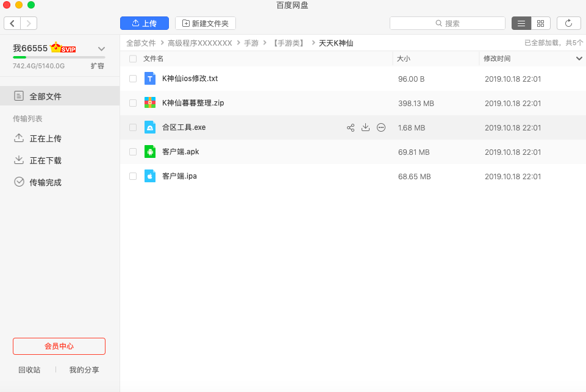This screenshot has width=586, height=392.
Task: Click the share icon on 合区工具.exe row
Action: click(x=351, y=127)
